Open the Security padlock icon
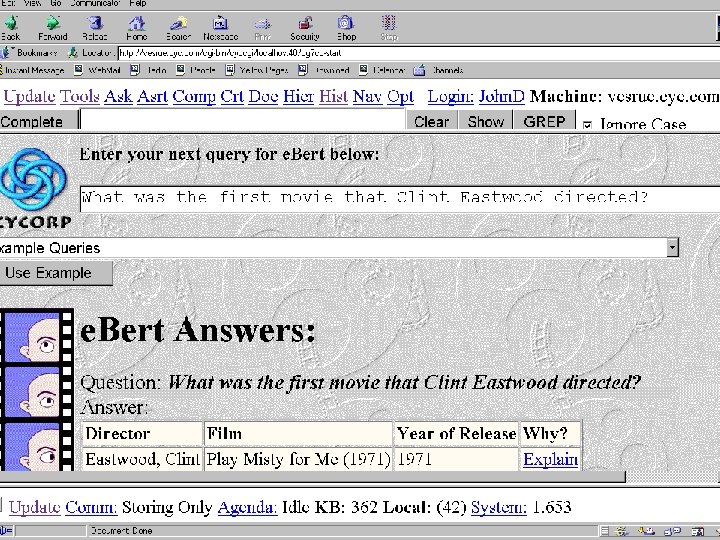 tap(305, 23)
